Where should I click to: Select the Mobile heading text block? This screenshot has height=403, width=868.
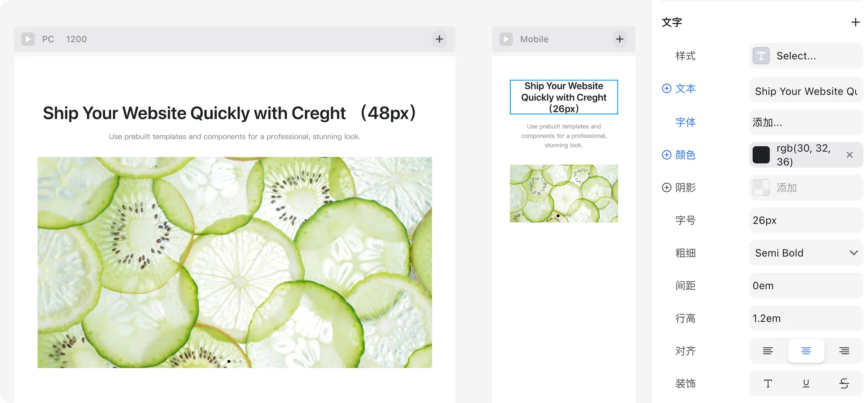click(564, 97)
